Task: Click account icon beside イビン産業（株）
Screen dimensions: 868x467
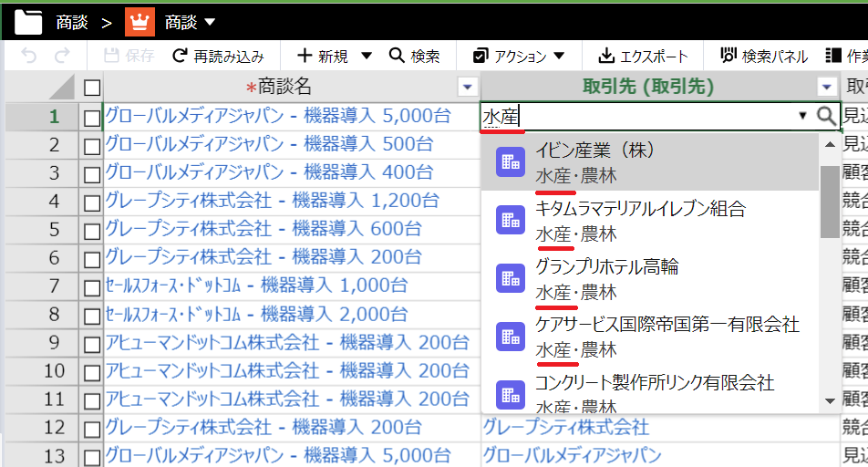Action: [x=511, y=162]
